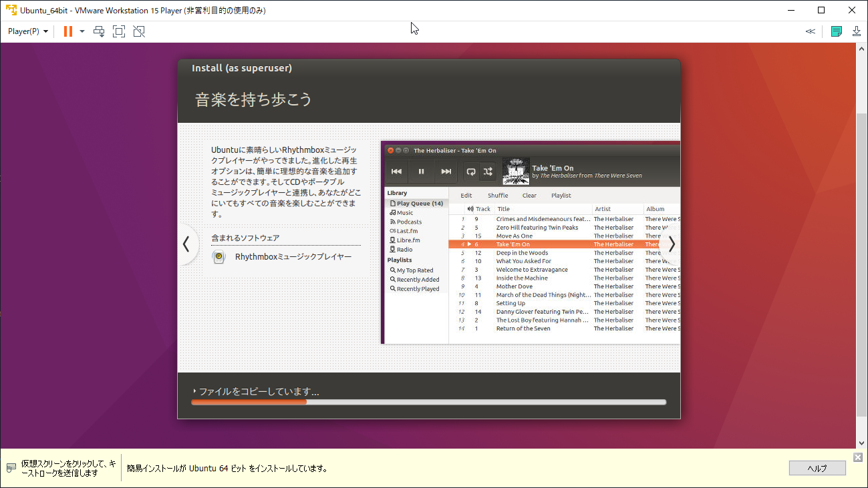
Task: Collapse the toolbar with the double-chevron icon
Action: tap(811, 31)
